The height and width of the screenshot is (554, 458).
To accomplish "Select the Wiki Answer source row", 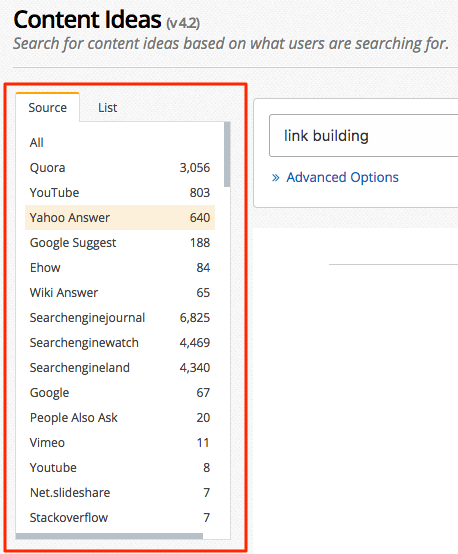I will click(120, 293).
